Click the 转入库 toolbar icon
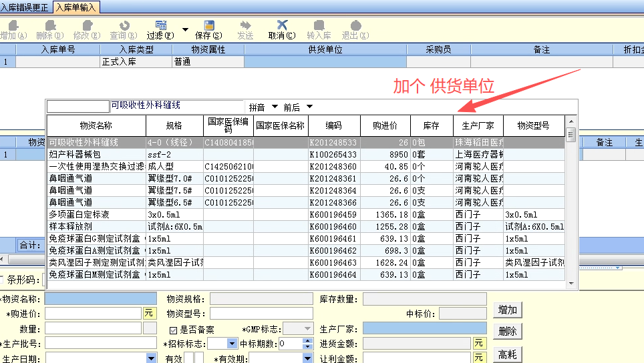 [319, 30]
